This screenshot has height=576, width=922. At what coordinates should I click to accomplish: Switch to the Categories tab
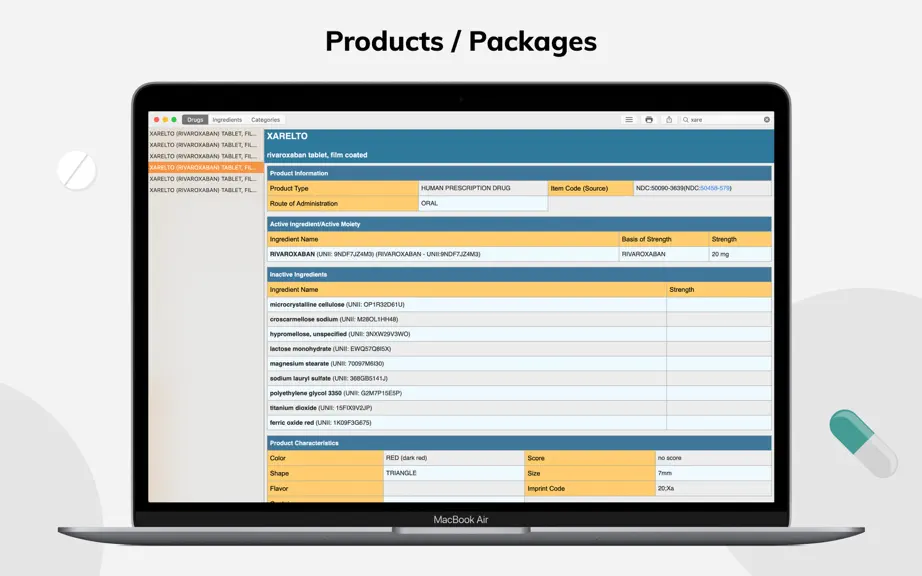click(x=265, y=119)
